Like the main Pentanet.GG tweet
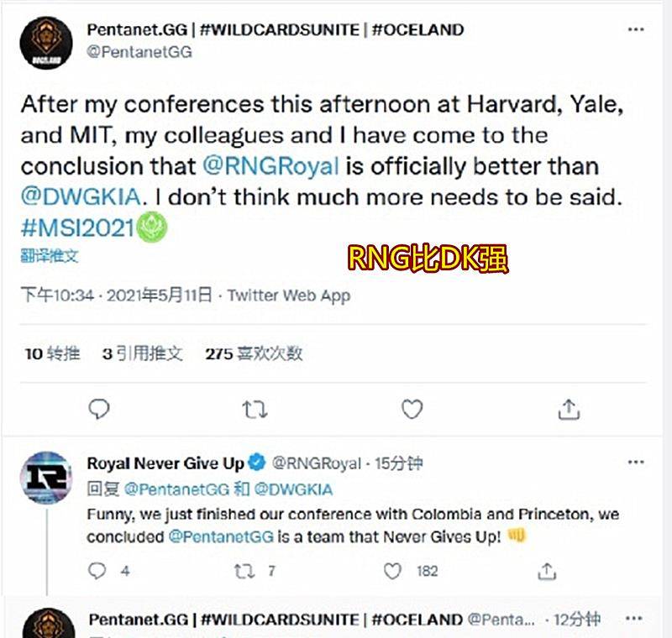This screenshot has width=672, height=638. click(x=412, y=409)
